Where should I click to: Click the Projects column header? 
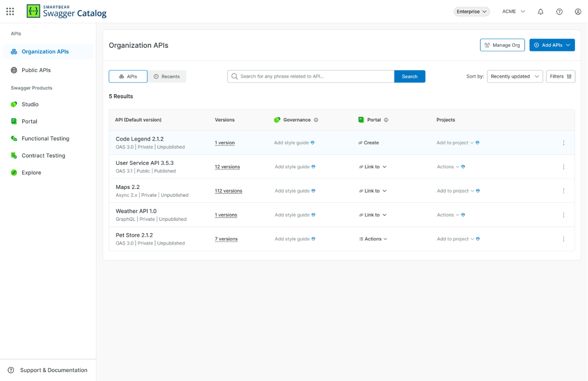coord(445,120)
